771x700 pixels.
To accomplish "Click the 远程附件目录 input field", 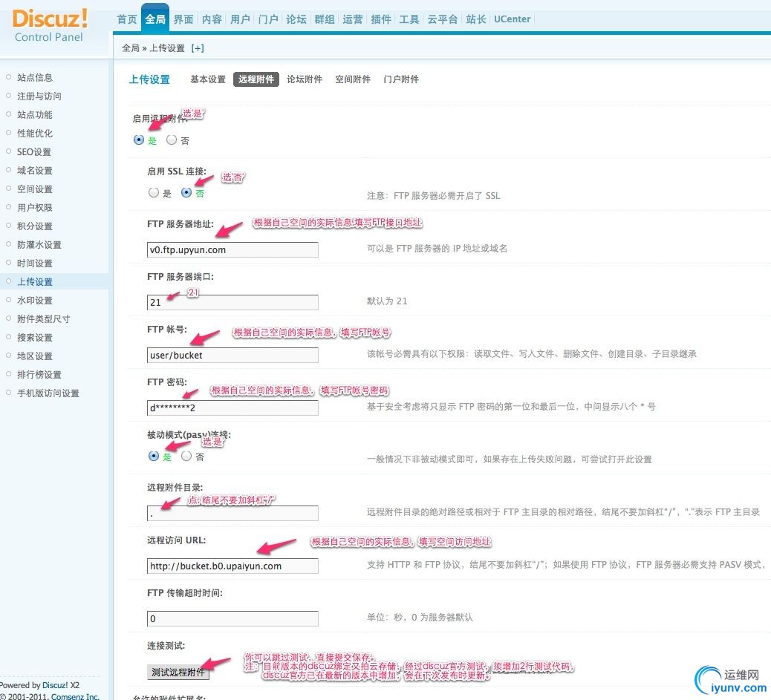I will click(232, 513).
